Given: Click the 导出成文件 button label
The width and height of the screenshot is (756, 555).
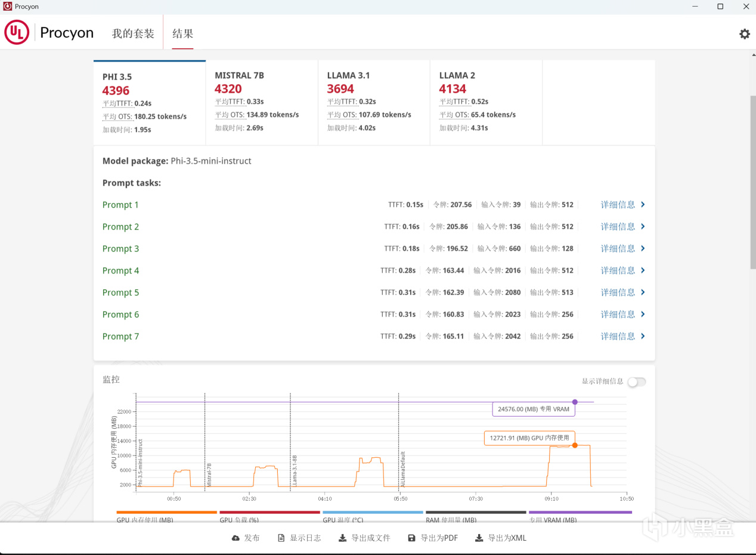Looking at the screenshot, I should tap(371, 538).
